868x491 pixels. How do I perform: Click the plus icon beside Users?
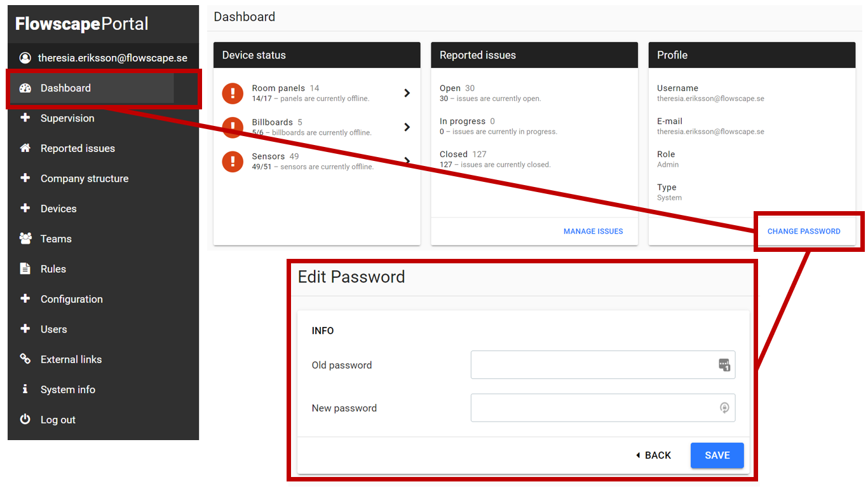coord(25,329)
